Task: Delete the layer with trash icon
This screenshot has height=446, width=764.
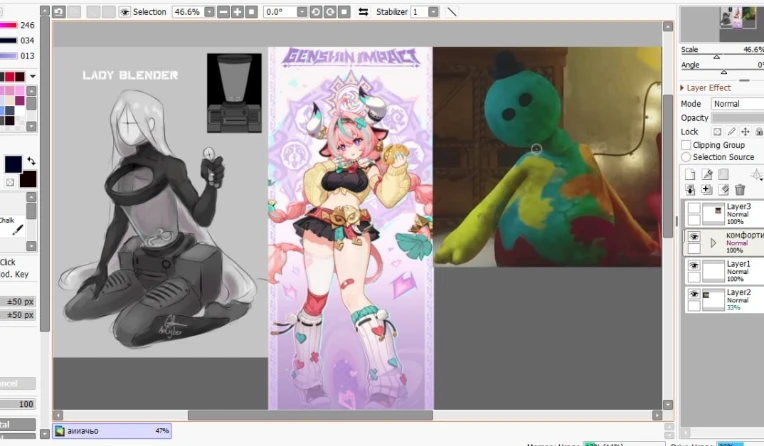Action: (740, 190)
